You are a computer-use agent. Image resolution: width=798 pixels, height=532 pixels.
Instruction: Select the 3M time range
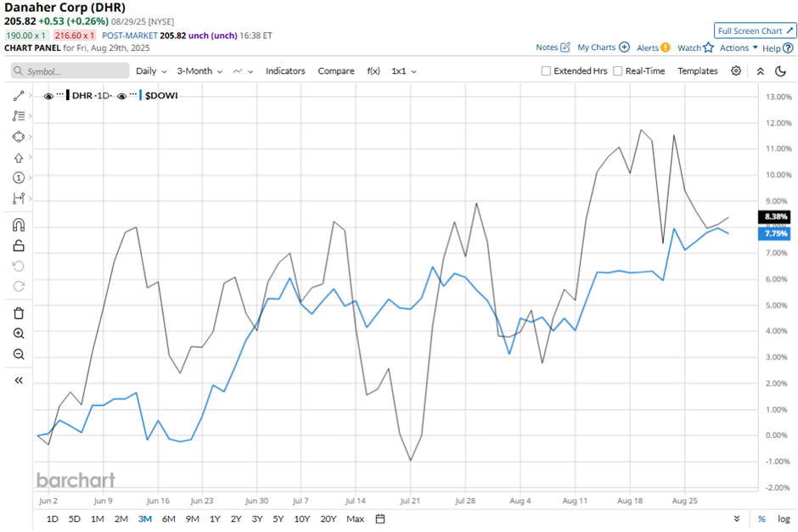point(145,518)
